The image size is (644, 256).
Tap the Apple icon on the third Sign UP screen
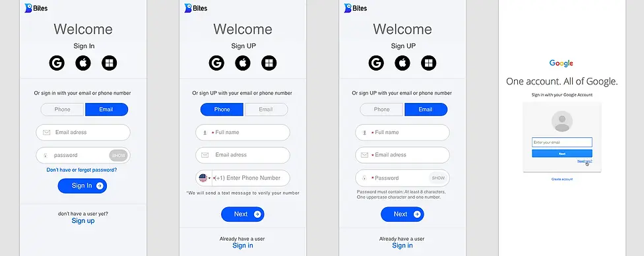pos(402,63)
